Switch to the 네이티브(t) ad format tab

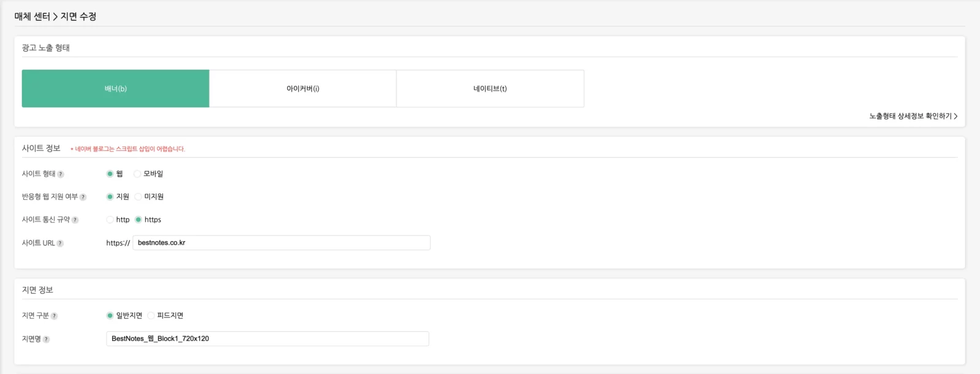click(x=490, y=89)
